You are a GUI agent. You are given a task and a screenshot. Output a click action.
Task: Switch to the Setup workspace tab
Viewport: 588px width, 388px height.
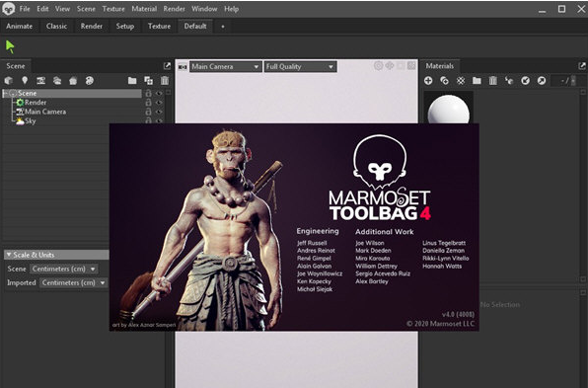[x=125, y=27]
